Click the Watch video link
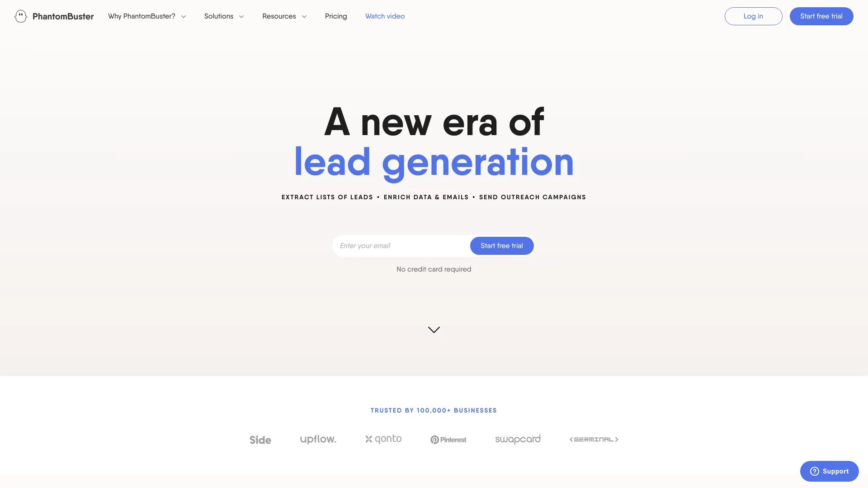Viewport: 868px width, 488px height. coord(385,16)
